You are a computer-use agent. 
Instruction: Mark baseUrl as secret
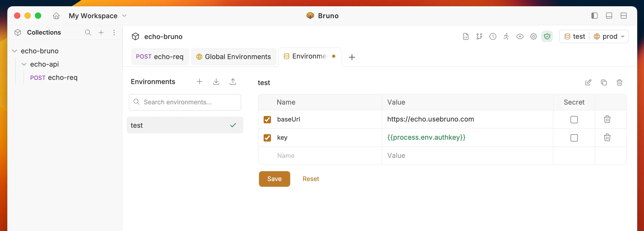(x=574, y=119)
